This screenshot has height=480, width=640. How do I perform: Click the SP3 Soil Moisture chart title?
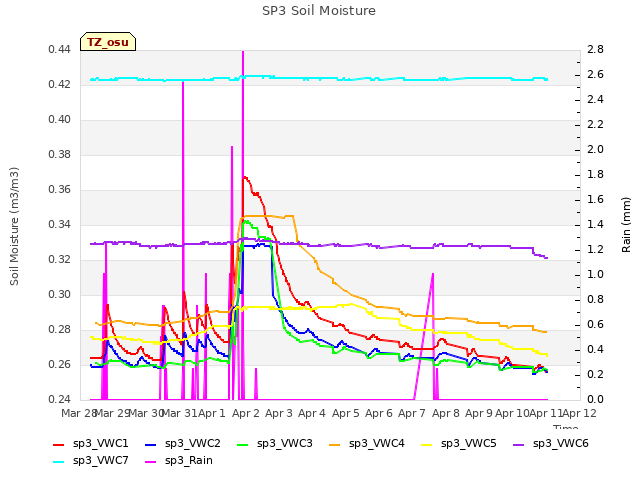319,11
